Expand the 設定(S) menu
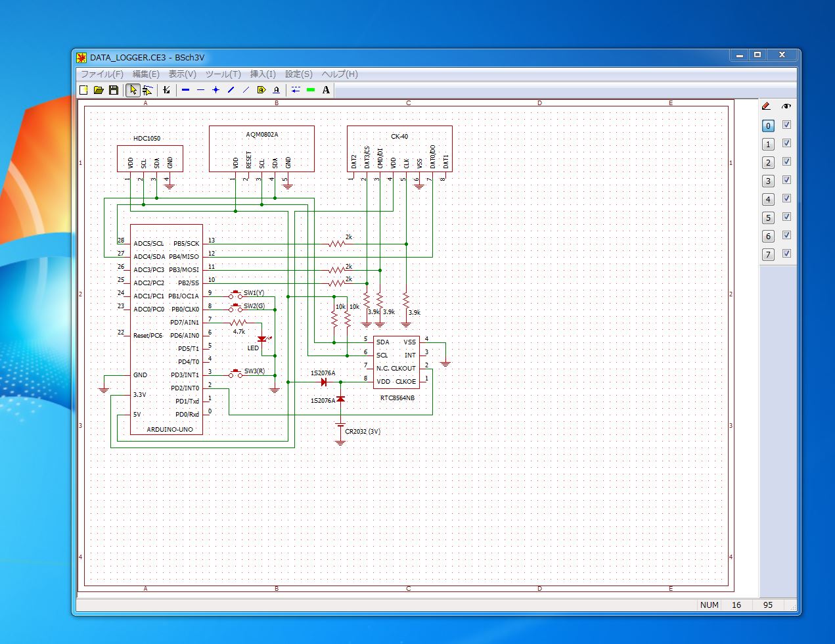 click(x=298, y=74)
